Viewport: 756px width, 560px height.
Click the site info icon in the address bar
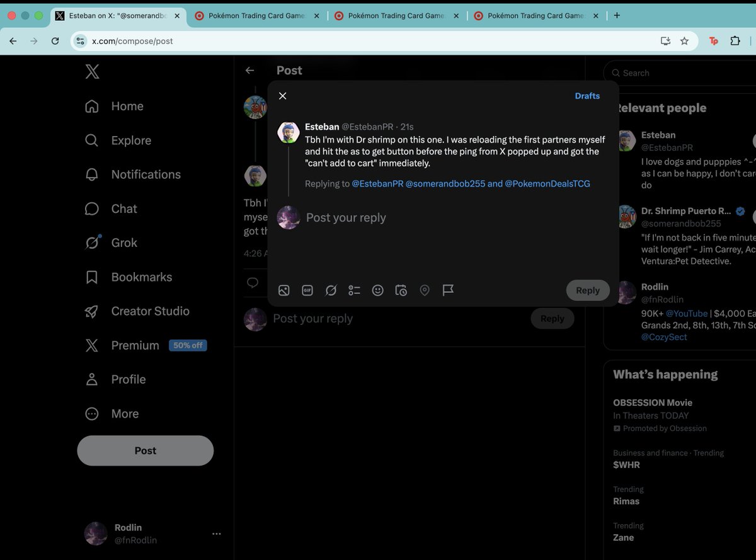pyautogui.click(x=79, y=41)
